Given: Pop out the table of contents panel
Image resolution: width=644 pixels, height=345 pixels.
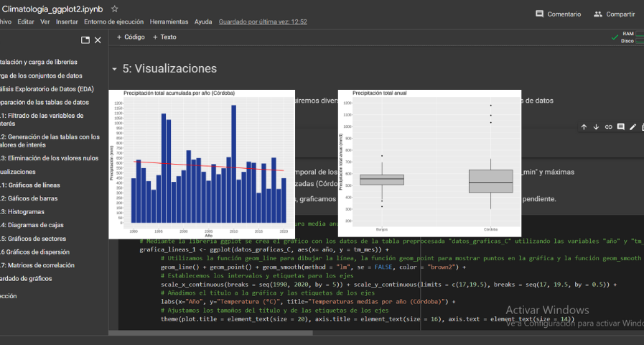Looking at the screenshot, I should point(85,40).
